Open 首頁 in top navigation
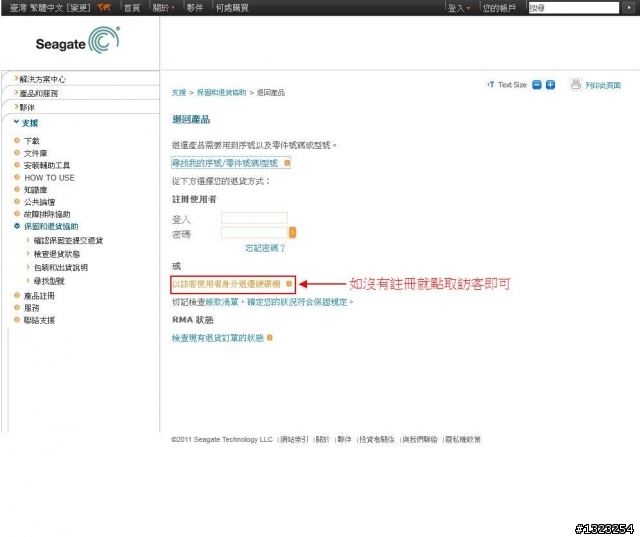Image resolution: width=640 pixels, height=537 pixels. [132, 8]
